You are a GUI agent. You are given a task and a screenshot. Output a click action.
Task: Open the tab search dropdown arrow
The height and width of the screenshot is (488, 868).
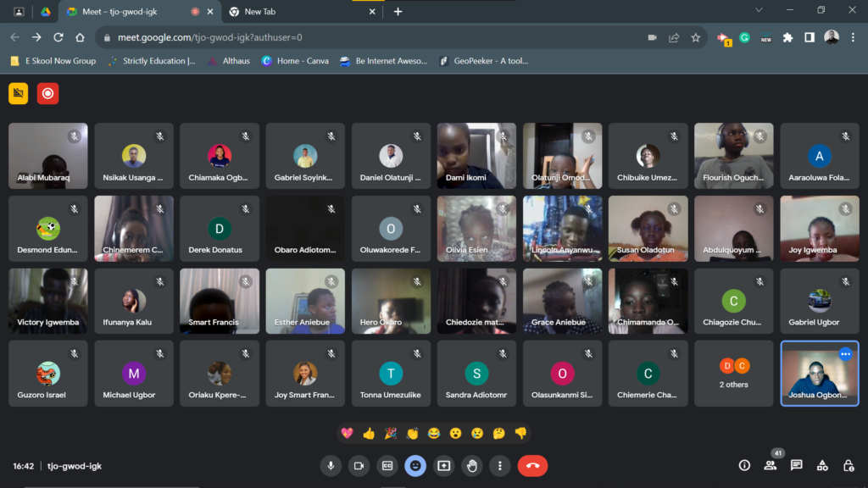click(x=759, y=10)
